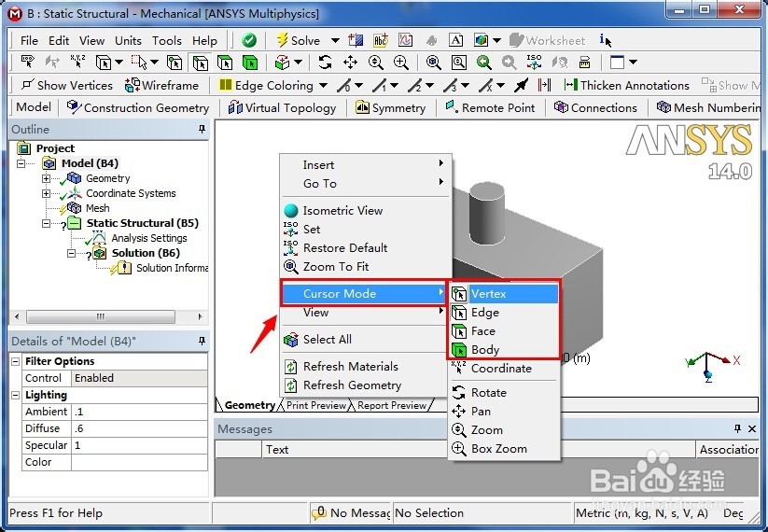768x532 pixels.
Task: Click the green Previous View toolbar icon
Action: [x=484, y=63]
